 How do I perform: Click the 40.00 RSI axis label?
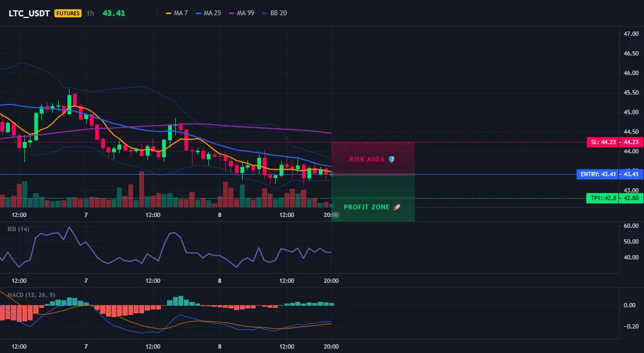631,257
